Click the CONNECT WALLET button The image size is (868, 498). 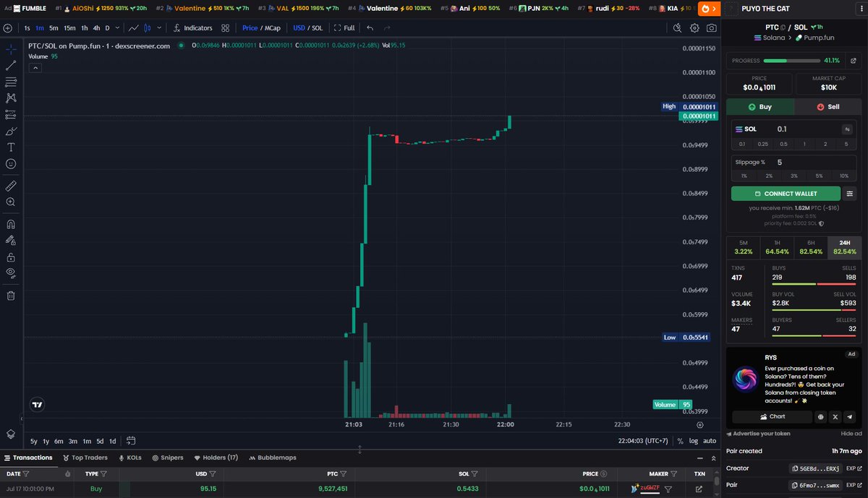(x=786, y=194)
